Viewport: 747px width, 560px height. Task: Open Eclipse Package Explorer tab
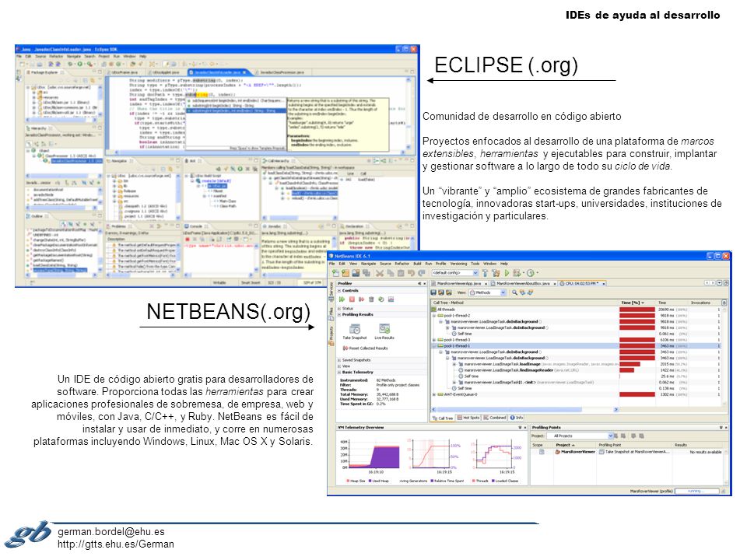tap(44, 72)
